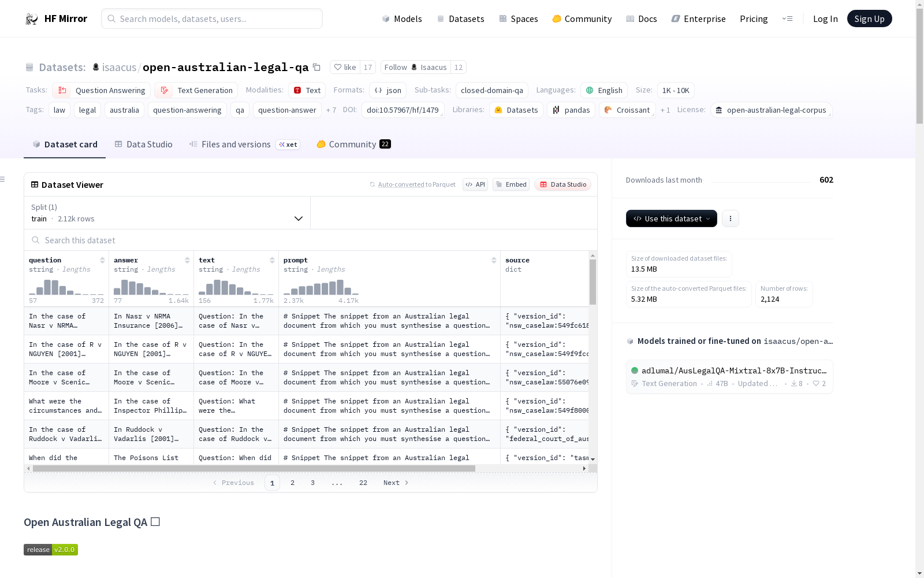Follow the Isaacus organization
924x578 pixels.
click(x=416, y=67)
